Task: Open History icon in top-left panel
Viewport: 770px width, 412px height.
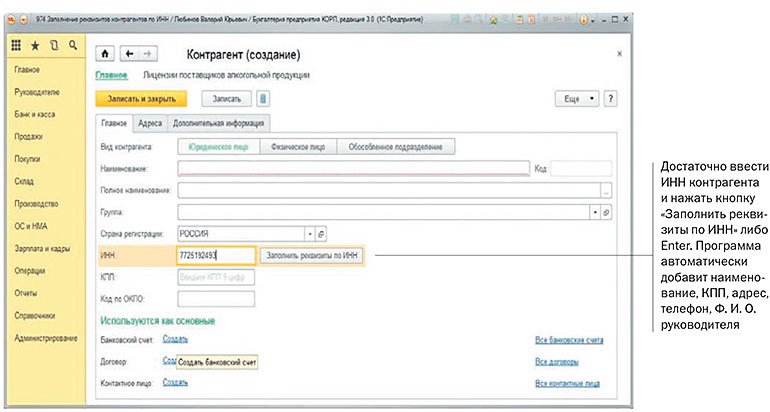Action: tap(53, 46)
